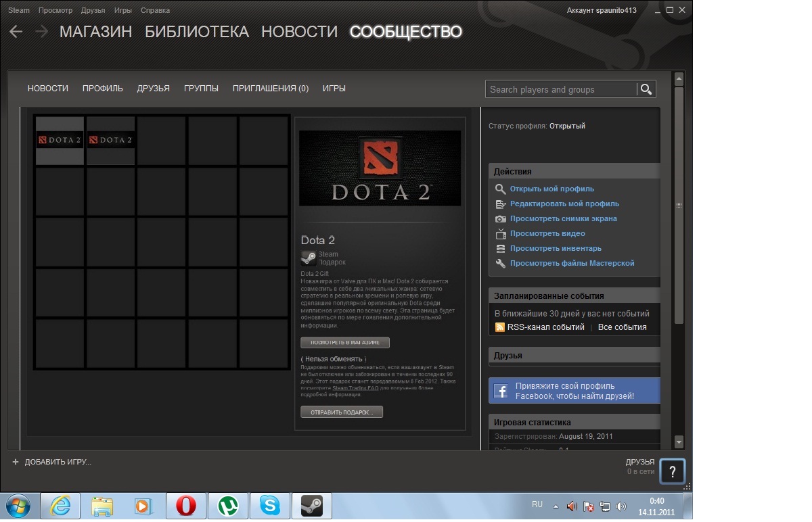Select the first Dota 2 inventory item
This screenshot has height=522, width=812.
pos(60,141)
